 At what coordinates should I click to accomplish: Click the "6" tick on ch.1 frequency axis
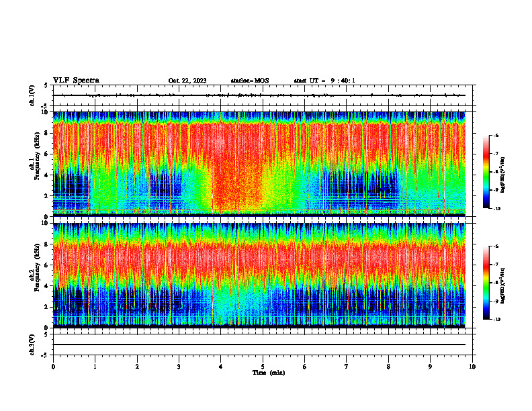coord(47,154)
